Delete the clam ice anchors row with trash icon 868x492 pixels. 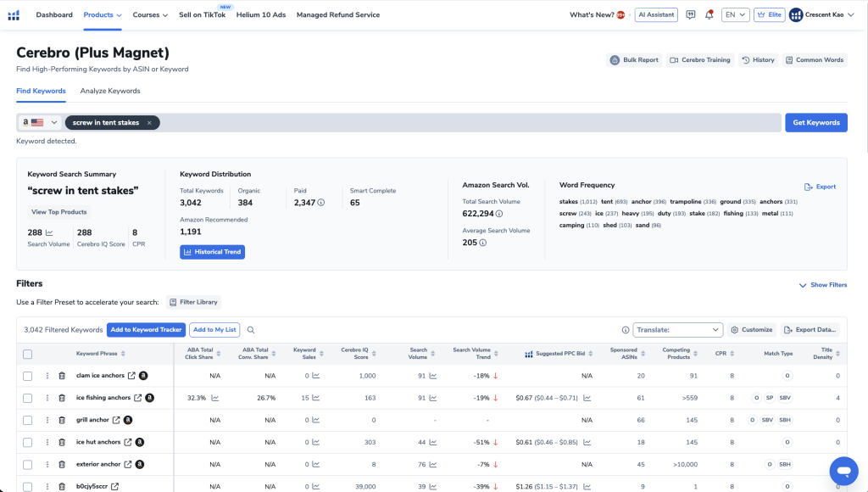click(x=62, y=376)
